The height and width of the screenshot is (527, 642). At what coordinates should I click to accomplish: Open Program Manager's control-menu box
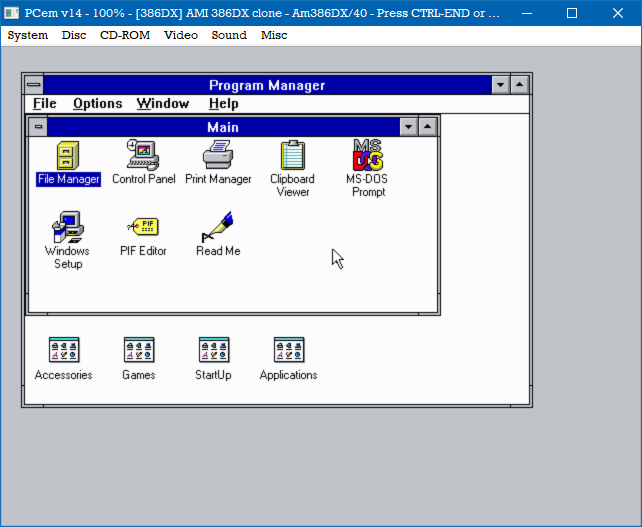[x=33, y=85]
